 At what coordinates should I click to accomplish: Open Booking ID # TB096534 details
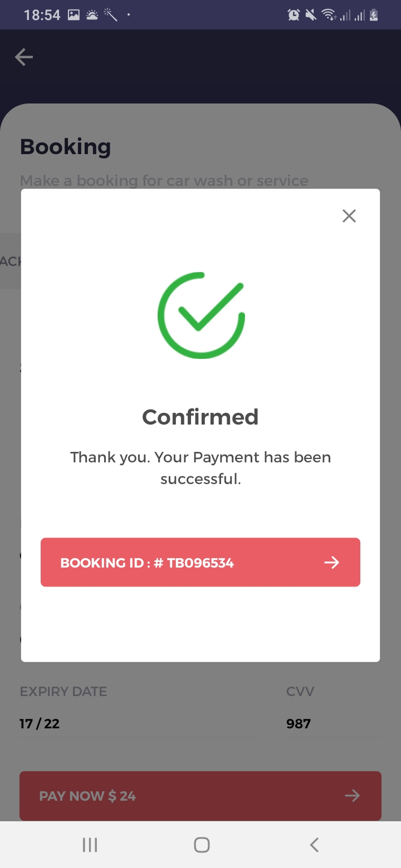[147, 563]
